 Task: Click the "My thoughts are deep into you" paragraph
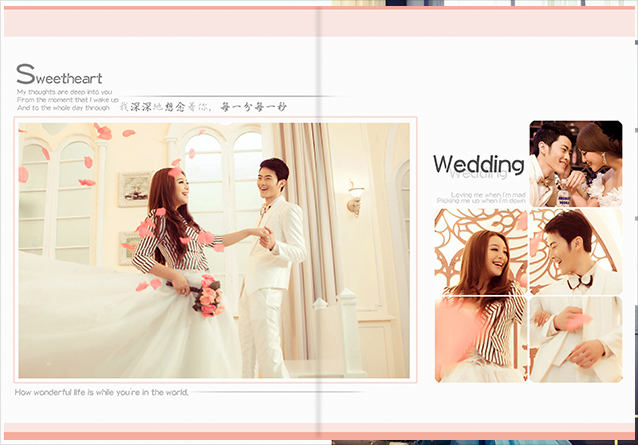point(66,99)
